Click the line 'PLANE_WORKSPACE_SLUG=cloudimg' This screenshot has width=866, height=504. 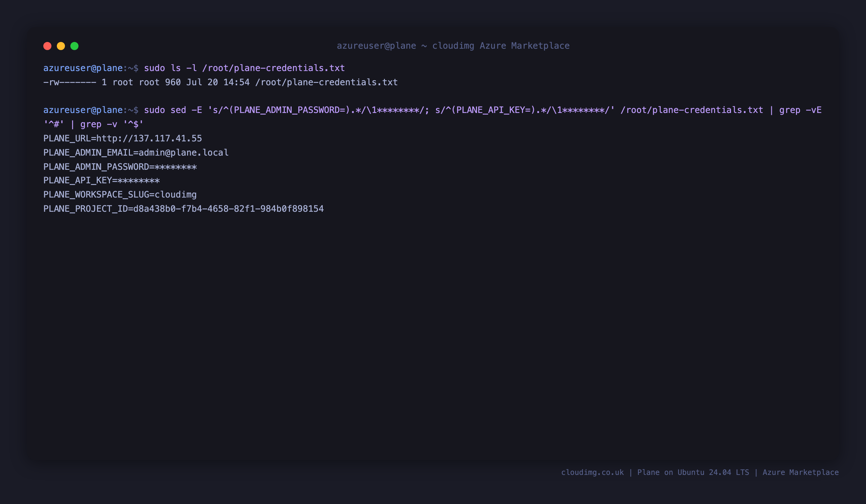coord(120,194)
